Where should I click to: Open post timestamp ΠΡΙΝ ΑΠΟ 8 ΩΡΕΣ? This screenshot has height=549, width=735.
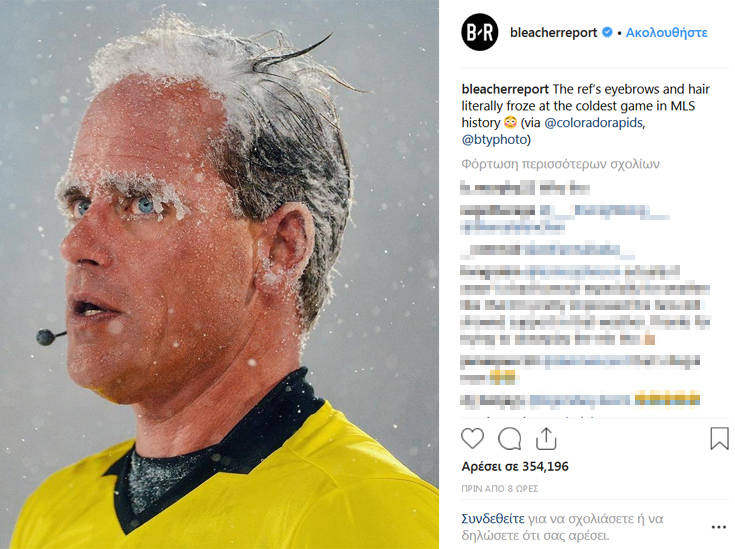coord(499,489)
